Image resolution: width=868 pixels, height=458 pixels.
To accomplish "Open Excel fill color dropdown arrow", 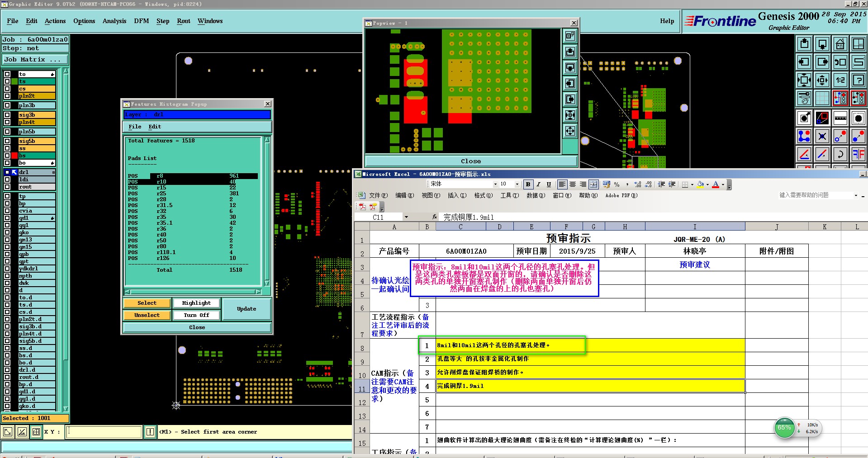I will pyautogui.click(x=707, y=184).
